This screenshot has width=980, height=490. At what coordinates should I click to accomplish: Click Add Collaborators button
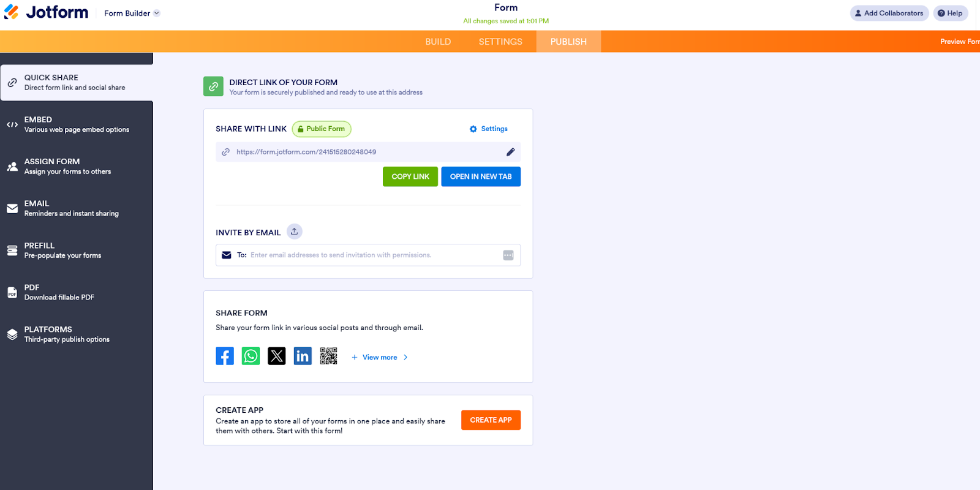(x=889, y=13)
